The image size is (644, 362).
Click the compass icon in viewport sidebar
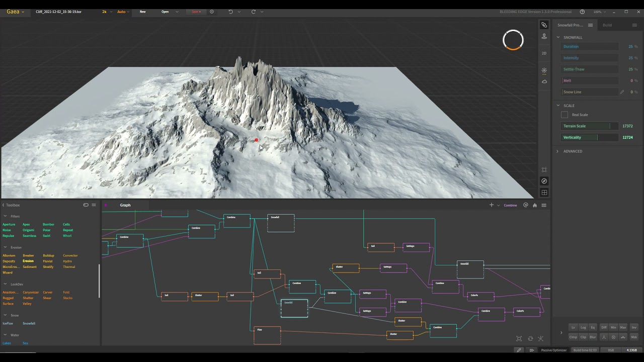point(544,181)
